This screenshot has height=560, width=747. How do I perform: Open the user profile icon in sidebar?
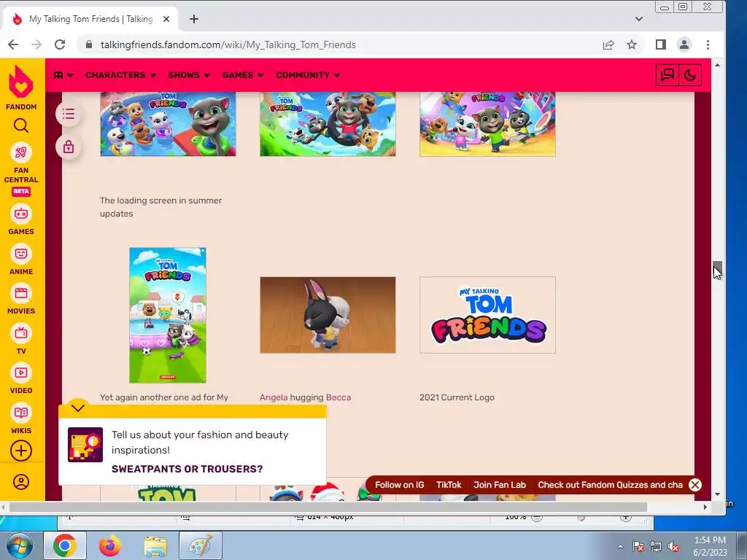pyautogui.click(x=21, y=482)
